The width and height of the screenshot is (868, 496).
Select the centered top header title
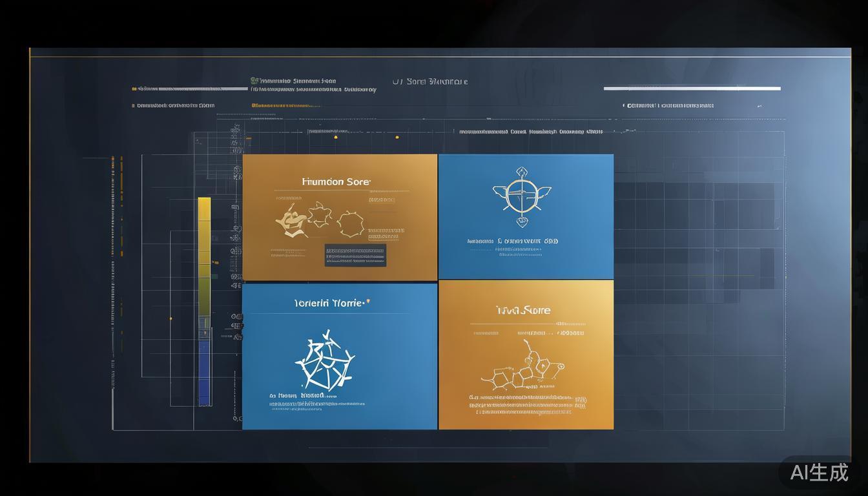pos(430,82)
